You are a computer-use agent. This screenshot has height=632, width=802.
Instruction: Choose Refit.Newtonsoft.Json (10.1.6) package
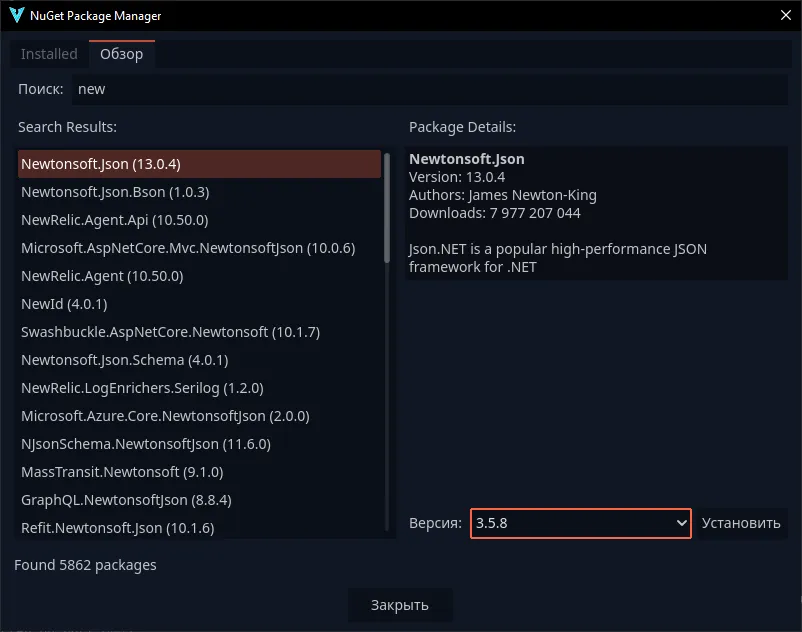(117, 528)
